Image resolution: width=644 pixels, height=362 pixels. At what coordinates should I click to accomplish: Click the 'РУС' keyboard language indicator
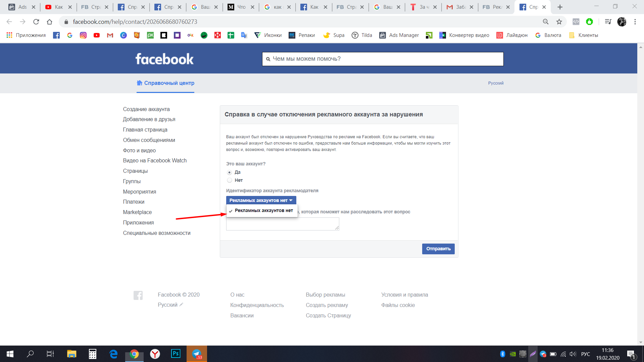586,354
